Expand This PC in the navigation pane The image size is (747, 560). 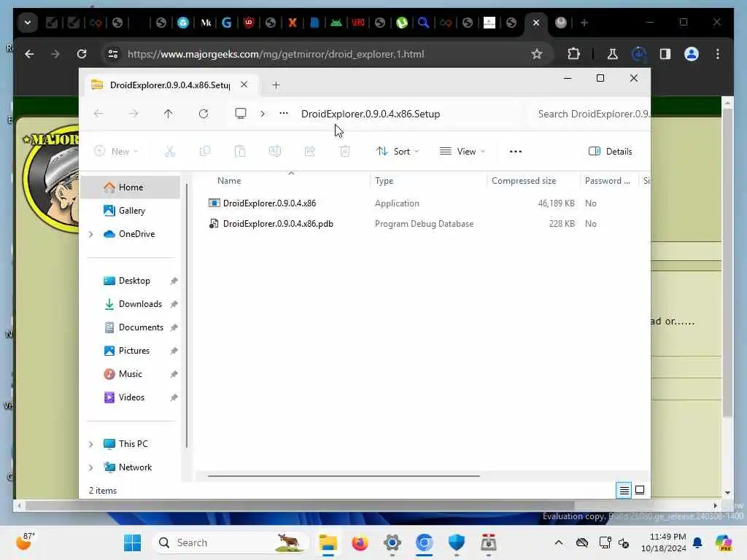(91, 444)
